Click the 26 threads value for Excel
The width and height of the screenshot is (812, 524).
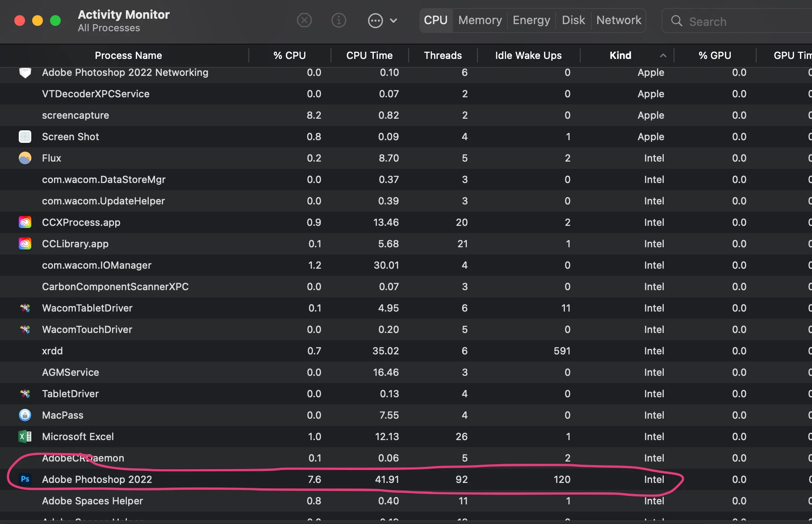tap(461, 437)
